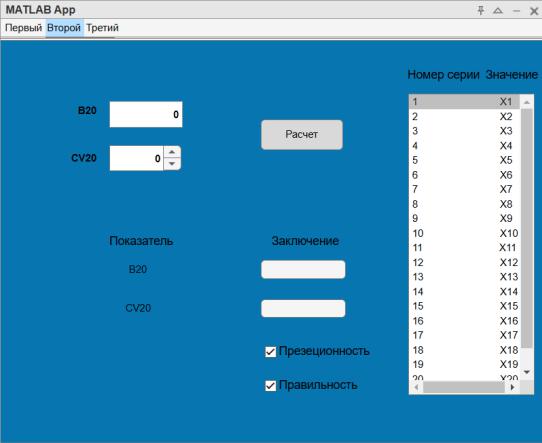Click the vertical scrollbar thumb of the list
Image resolution: width=542 pixels, height=443 pixels.
point(527,228)
